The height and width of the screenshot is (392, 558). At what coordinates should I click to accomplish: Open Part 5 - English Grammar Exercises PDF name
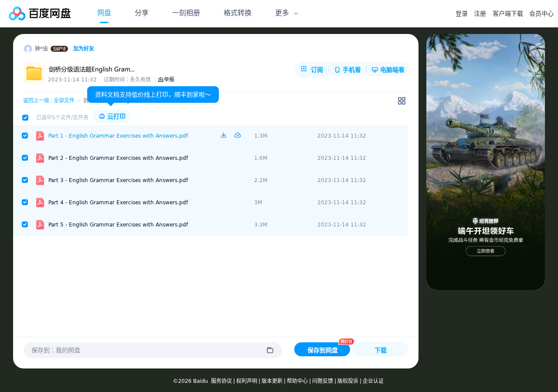tap(118, 225)
